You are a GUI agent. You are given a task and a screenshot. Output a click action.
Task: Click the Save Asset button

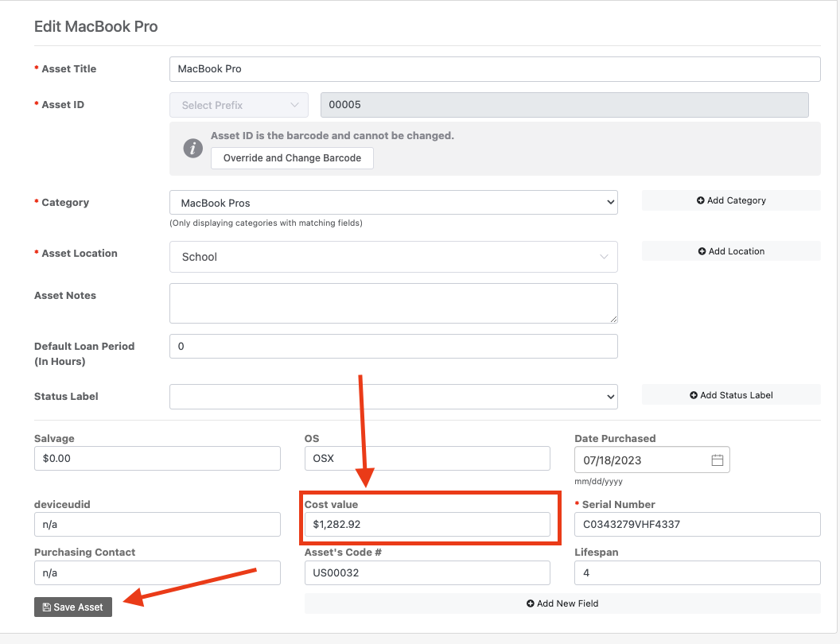(73, 607)
